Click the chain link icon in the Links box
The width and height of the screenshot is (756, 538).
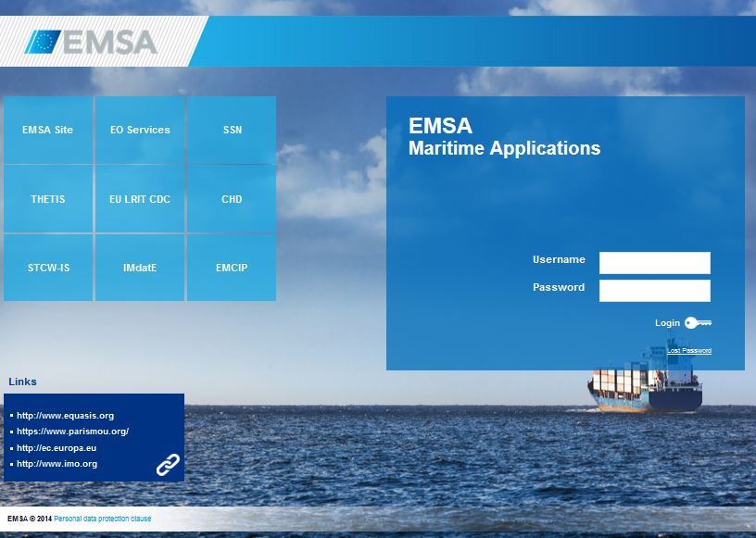tap(168, 465)
